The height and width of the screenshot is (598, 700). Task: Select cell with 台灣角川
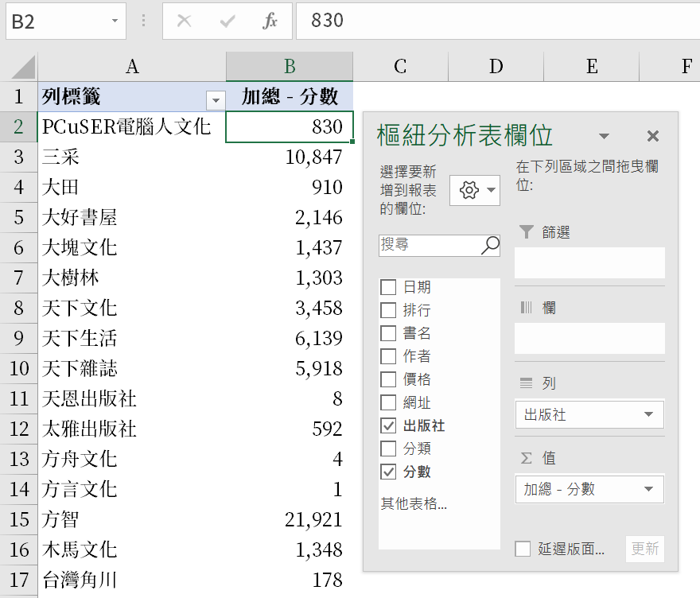pyautogui.click(x=132, y=581)
